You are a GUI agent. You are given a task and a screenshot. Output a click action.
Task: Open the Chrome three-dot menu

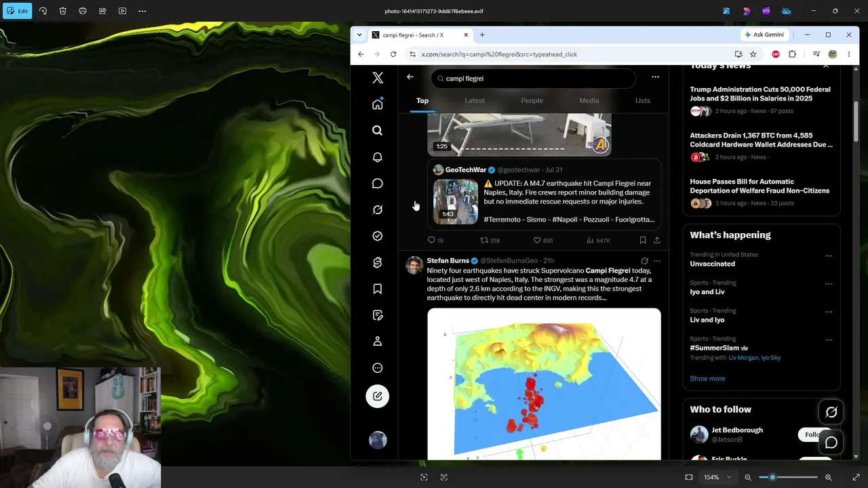pos(849,54)
